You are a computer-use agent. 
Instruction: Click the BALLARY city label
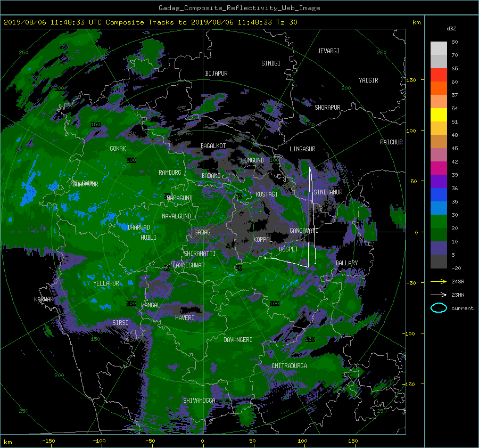[346, 263]
